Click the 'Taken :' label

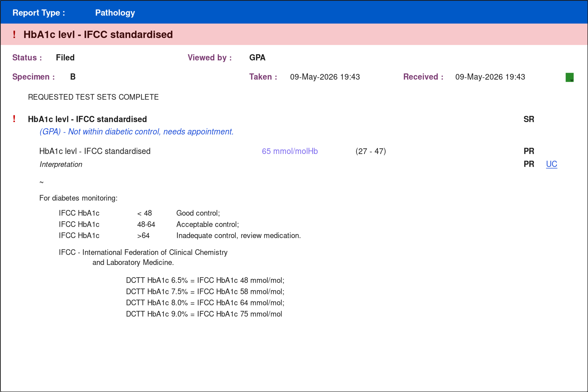coord(263,77)
